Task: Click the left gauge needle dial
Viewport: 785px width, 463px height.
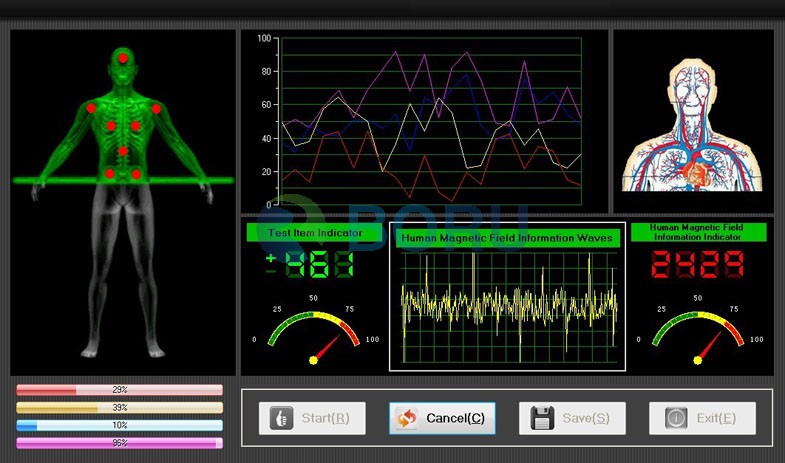Action: [313, 335]
